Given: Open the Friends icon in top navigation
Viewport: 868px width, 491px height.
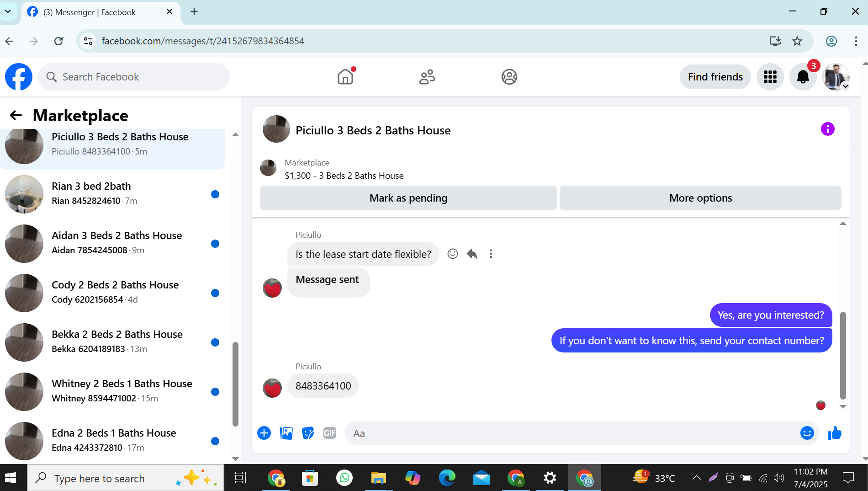Looking at the screenshot, I should (427, 77).
